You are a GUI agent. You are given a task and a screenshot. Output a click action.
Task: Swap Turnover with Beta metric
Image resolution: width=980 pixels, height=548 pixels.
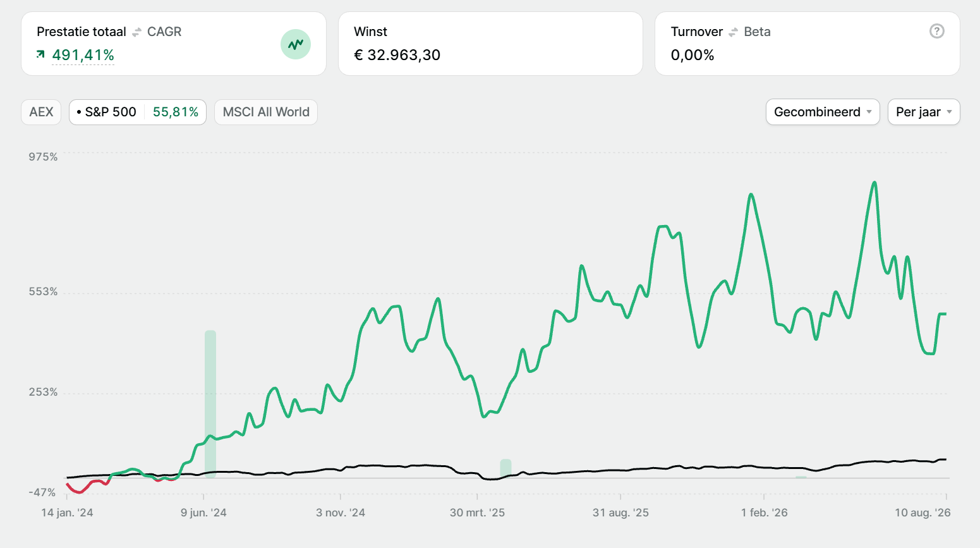pos(734,32)
